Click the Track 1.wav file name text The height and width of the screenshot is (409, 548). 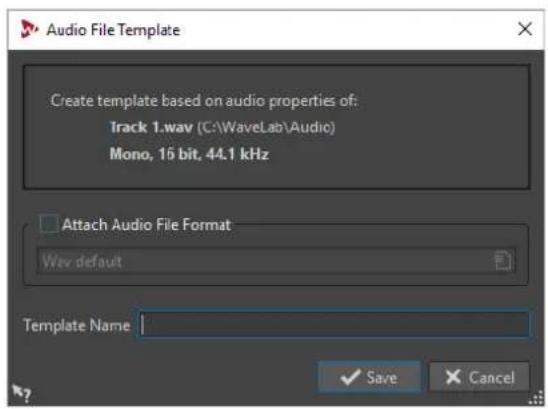[151, 127]
